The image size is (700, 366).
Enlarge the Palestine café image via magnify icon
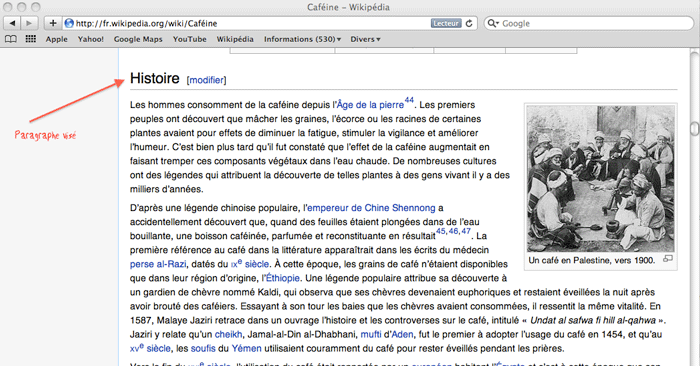click(668, 259)
